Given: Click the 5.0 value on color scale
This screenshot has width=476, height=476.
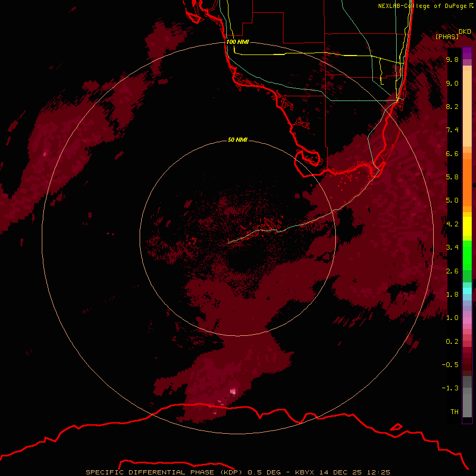Looking at the screenshot, I should pos(452,200).
